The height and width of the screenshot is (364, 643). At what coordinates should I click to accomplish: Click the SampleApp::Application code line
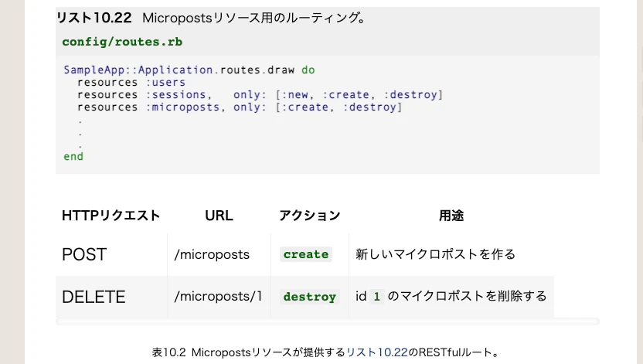(189, 70)
